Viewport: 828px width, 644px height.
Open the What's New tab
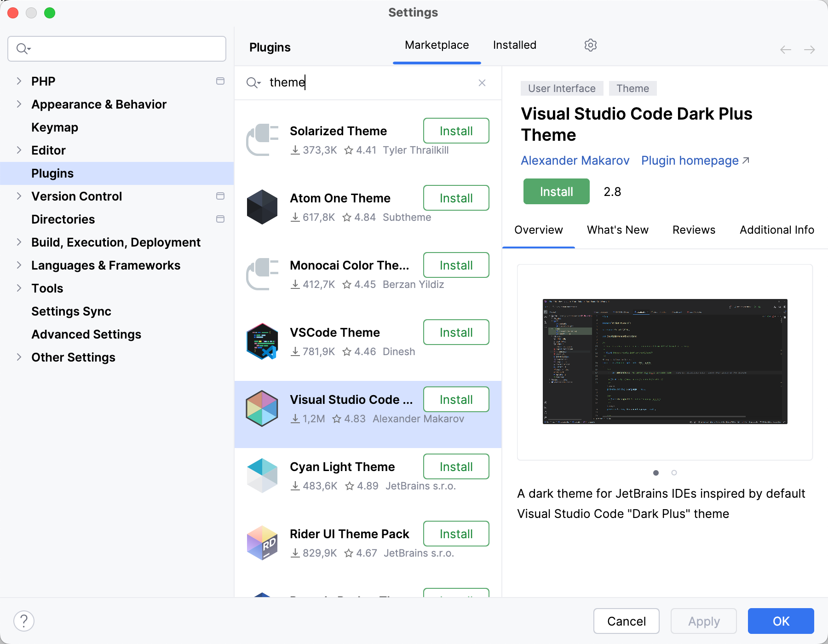click(x=617, y=230)
